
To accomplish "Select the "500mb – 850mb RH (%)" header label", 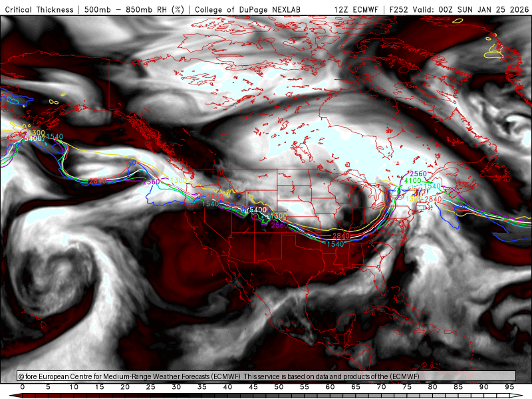I will pos(134,9).
